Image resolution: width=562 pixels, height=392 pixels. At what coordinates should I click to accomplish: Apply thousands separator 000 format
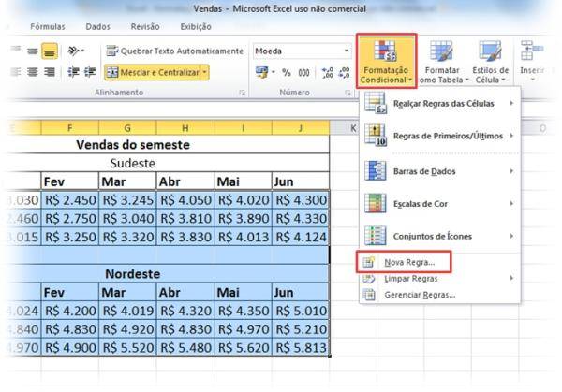[x=303, y=73]
